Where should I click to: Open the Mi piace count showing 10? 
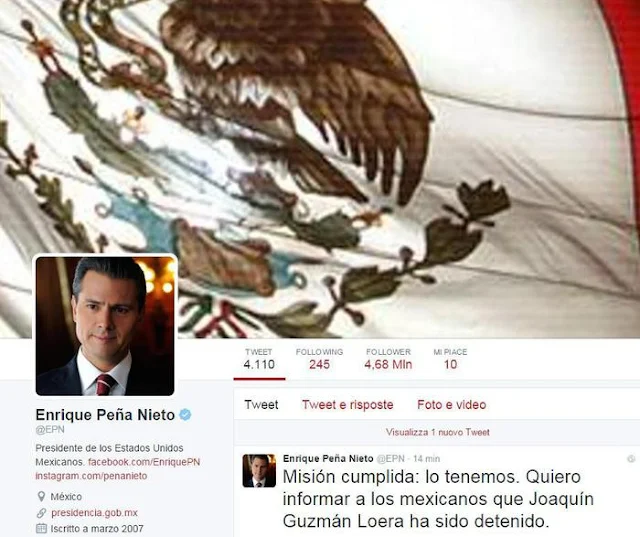(x=450, y=359)
